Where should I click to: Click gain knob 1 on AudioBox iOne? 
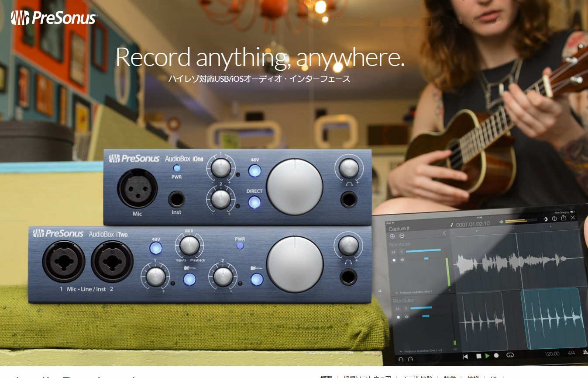[x=221, y=169]
